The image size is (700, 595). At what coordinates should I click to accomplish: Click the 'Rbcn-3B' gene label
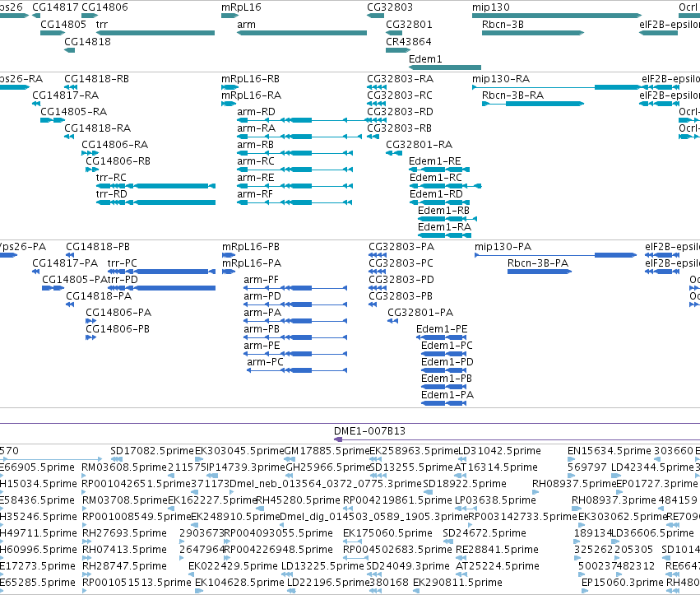pyautogui.click(x=503, y=25)
